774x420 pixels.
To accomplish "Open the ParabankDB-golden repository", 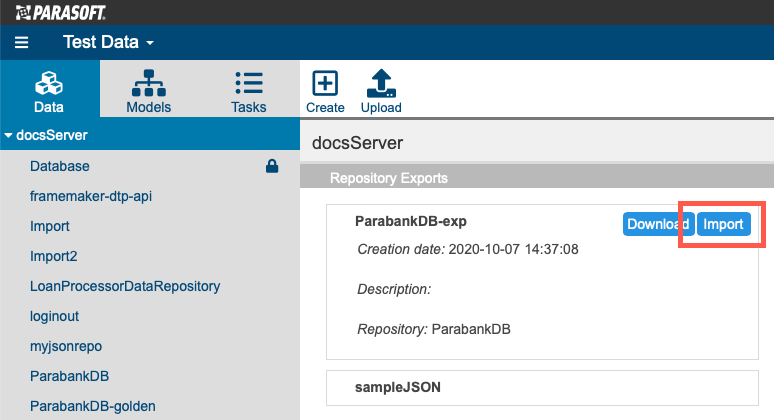I will [x=93, y=406].
